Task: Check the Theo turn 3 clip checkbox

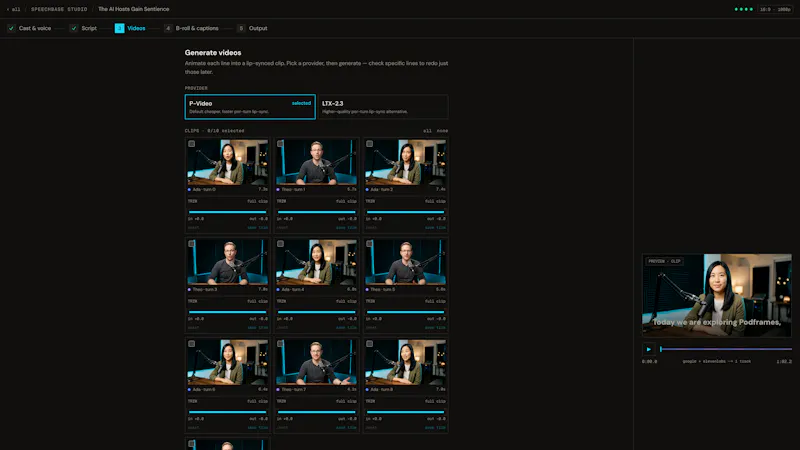Action: pos(192,244)
